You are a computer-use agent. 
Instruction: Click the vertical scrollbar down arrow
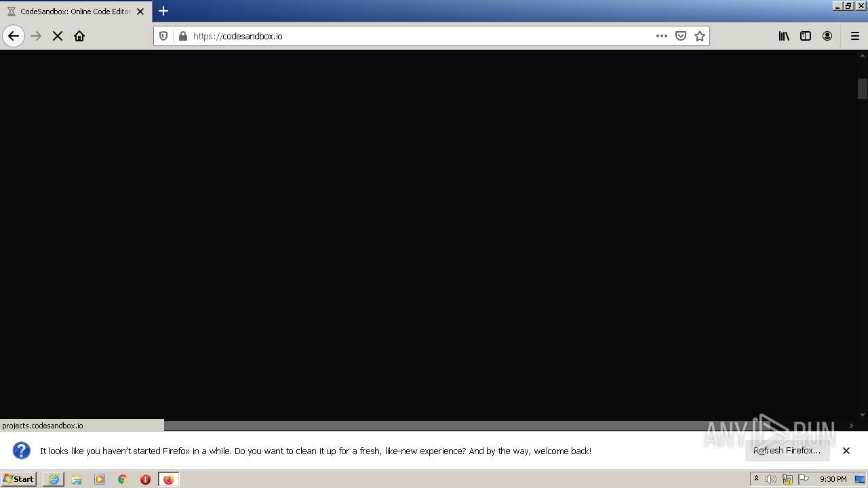[863, 414]
